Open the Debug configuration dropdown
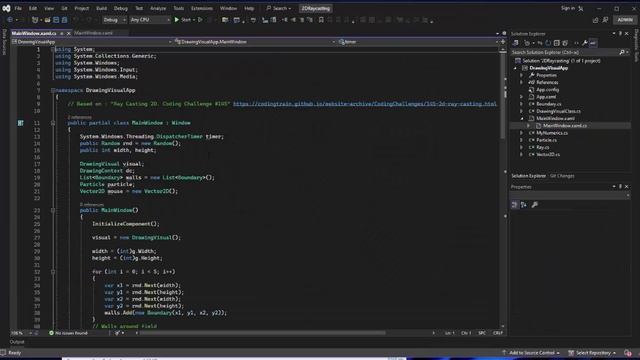 click(114, 20)
